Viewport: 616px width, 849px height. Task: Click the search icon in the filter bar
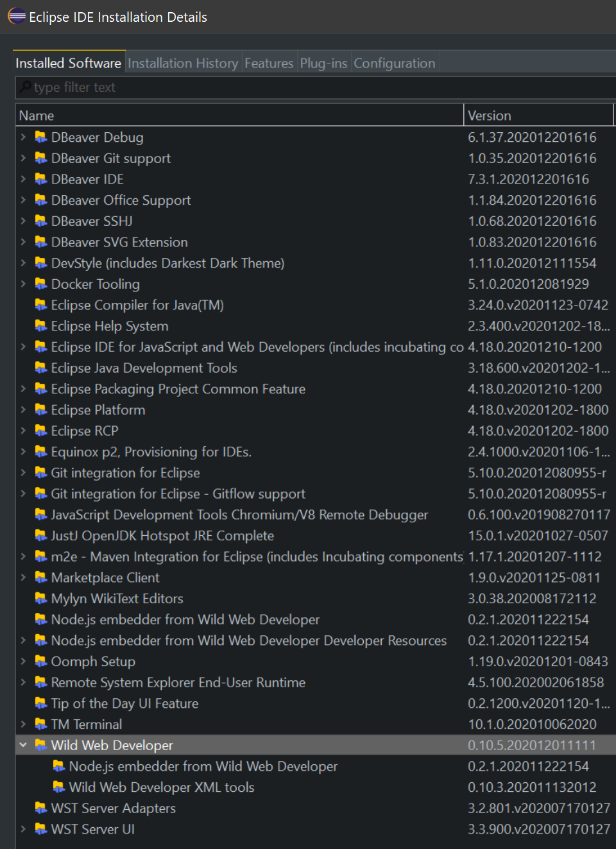point(23,87)
